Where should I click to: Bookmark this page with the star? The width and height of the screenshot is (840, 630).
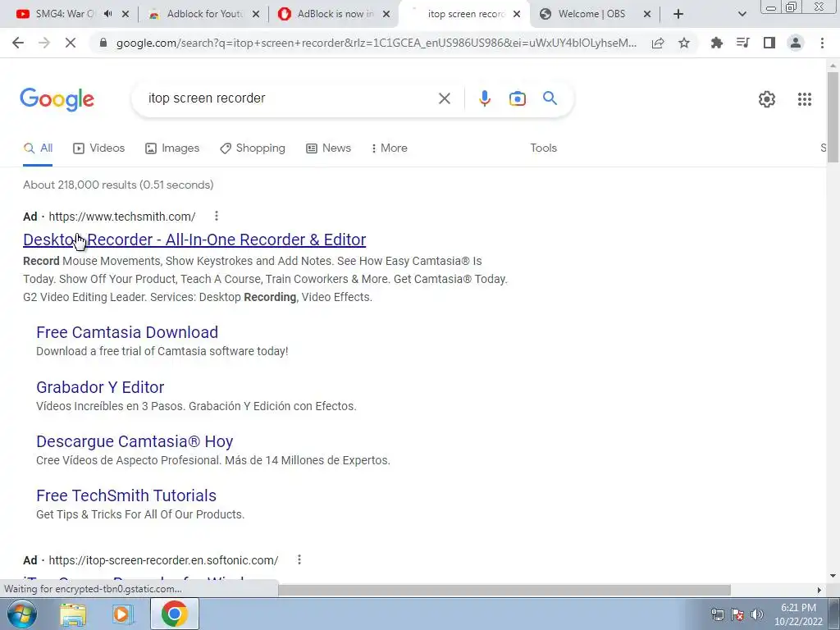coord(684,43)
